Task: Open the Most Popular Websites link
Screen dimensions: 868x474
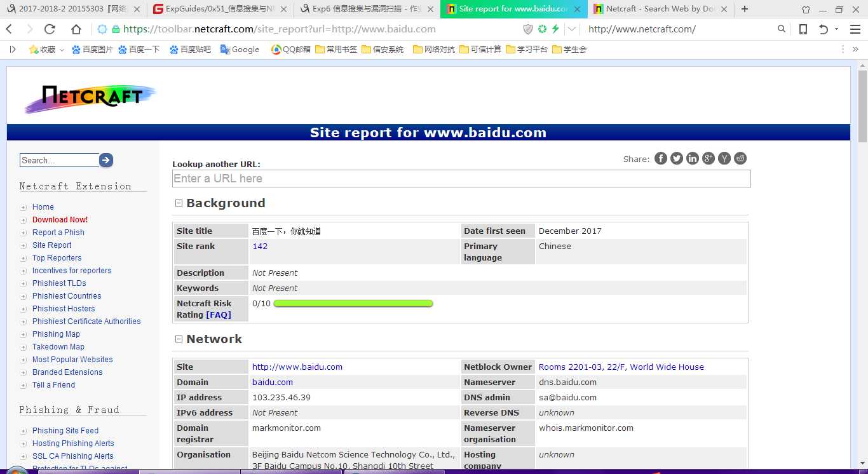Action: (72, 360)
